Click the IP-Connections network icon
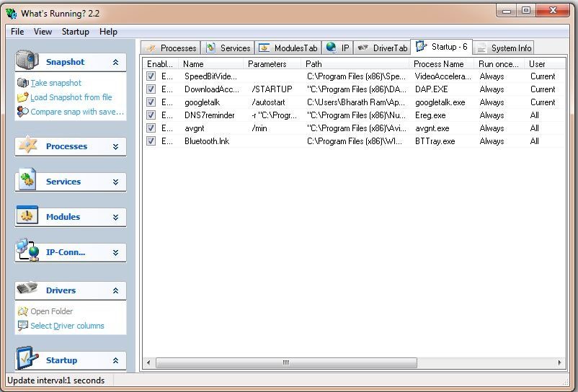Viewport: 578px width, 392px height. click(27, 251)
